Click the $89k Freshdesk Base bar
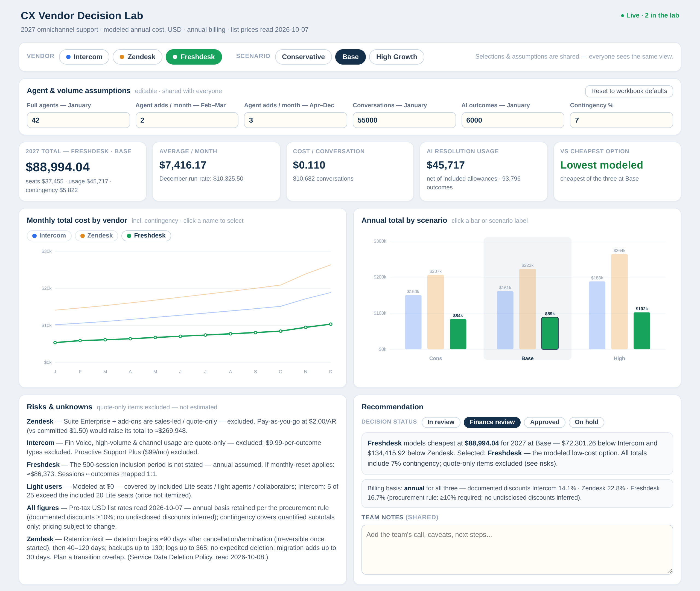Image resolution: width=700 pixels, height=591 pixels. pyautogui.click(x=550, y=333)
